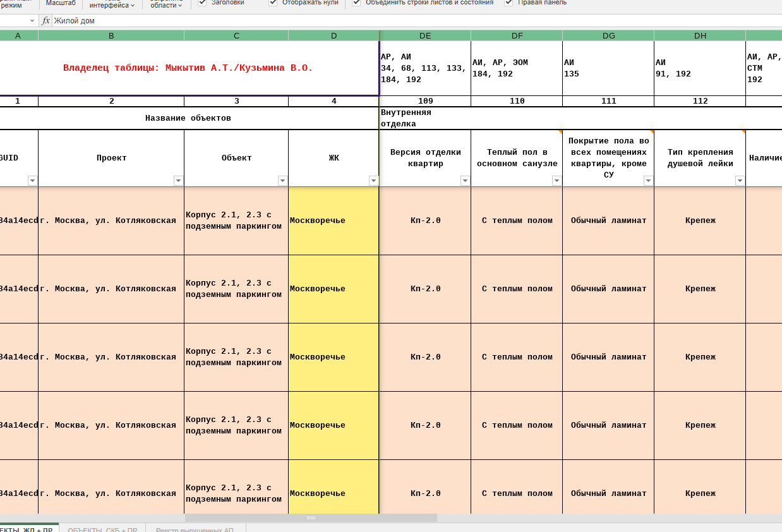The height and width of the screenshot is (532, 782).
Task: Select column header C
Action: click(x=236, y=35)
